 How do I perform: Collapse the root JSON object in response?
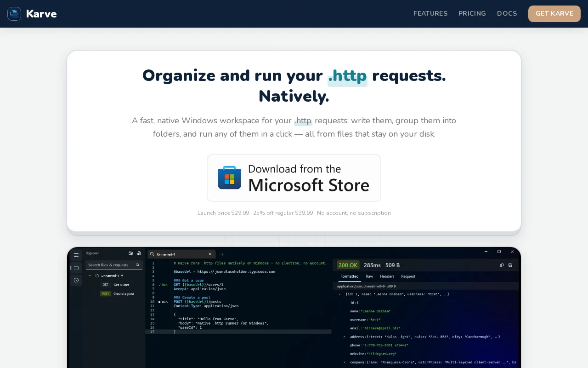tap(340, 294)
